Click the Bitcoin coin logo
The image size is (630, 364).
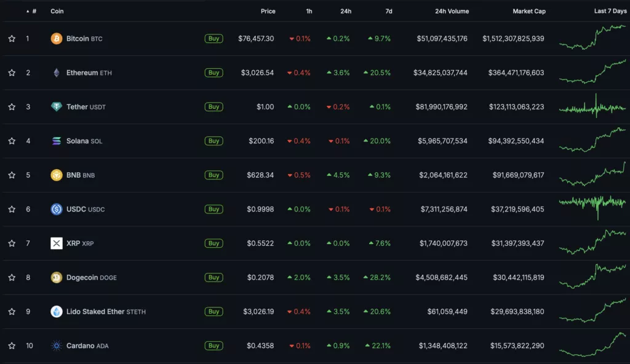coord(56,39)
